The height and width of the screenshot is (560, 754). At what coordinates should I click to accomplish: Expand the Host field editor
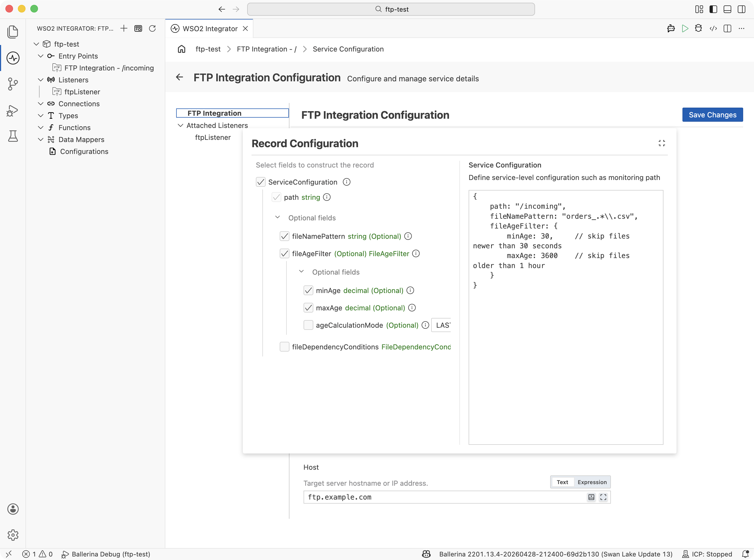(x=603, y=497)
